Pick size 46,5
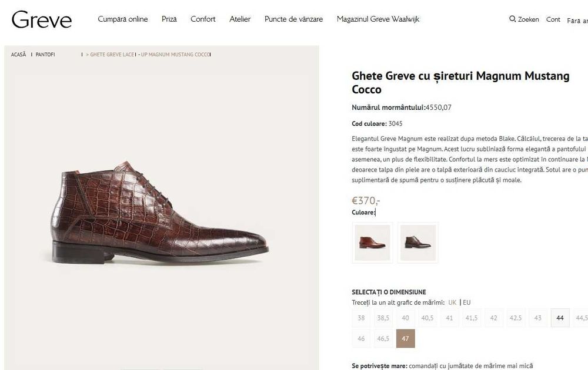The height and width of the screenshot is (370, 588). 383,339
